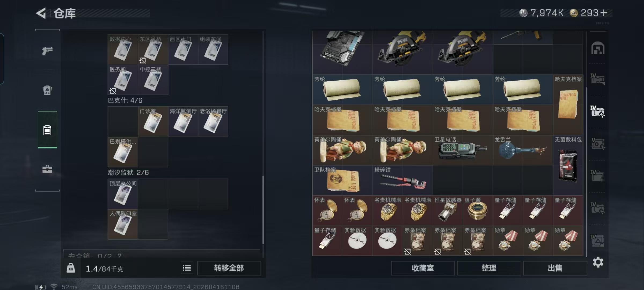
Task: Select the 粉碎钳 crusher pliers item
Action: click(403, 180)
